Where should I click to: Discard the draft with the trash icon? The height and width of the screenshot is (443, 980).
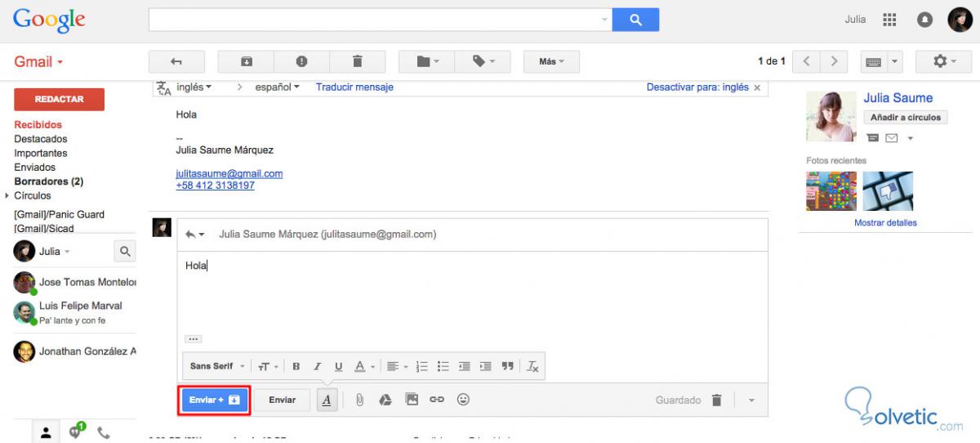pos(716,400)
